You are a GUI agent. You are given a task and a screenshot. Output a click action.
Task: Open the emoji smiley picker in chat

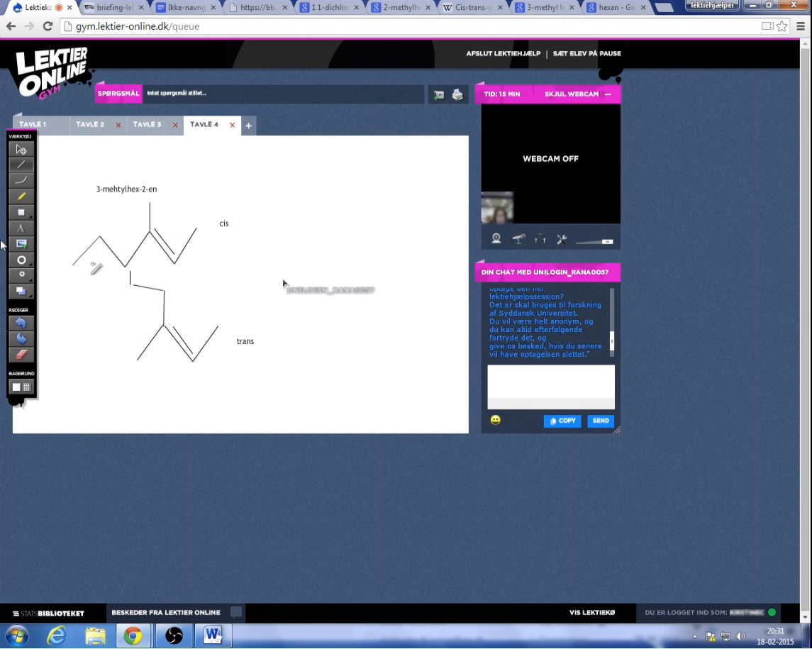pyautogui.click(x=495, y=420)
